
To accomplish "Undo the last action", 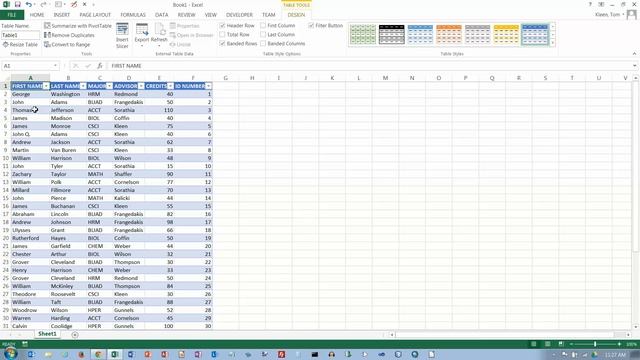I will coord(29,4).
